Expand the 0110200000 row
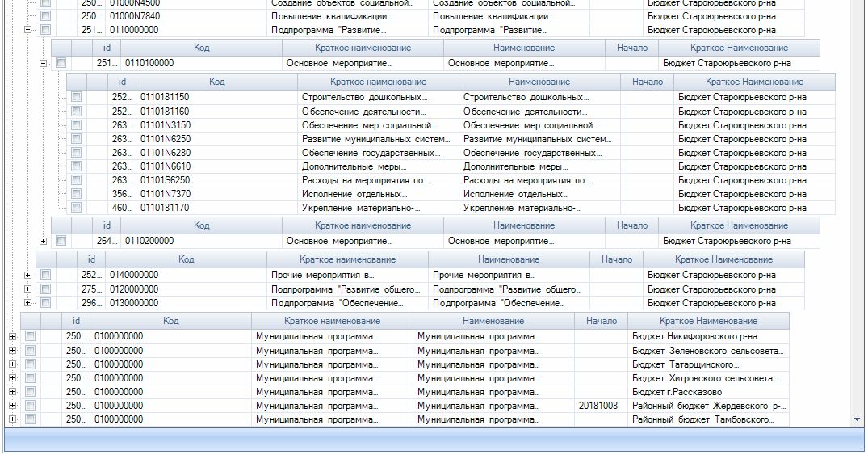 (x=44, y=241)
